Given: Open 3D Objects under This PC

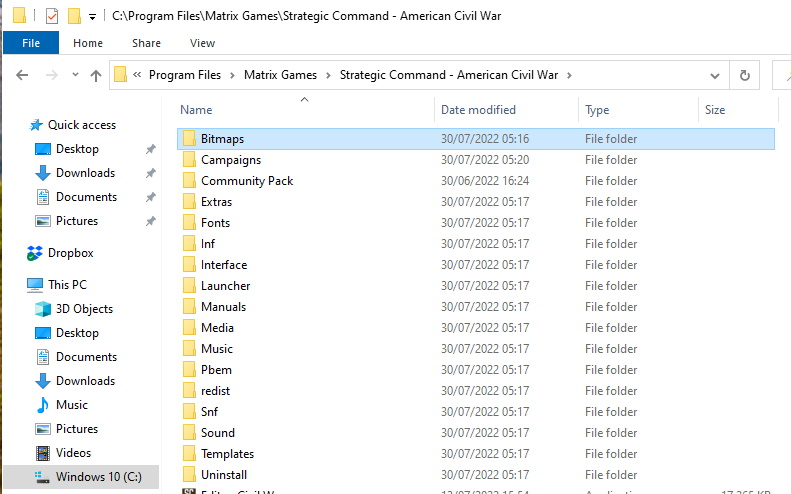Looking at the screenshot, I should (84, 309).
